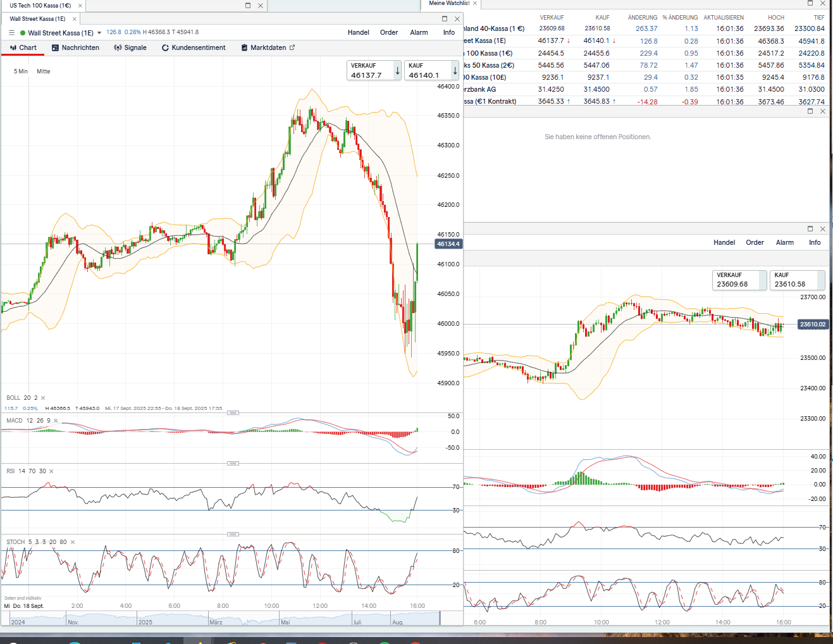
Task: Grab the resize handle above the MACD panel
Action: click(x=233, y=412)
